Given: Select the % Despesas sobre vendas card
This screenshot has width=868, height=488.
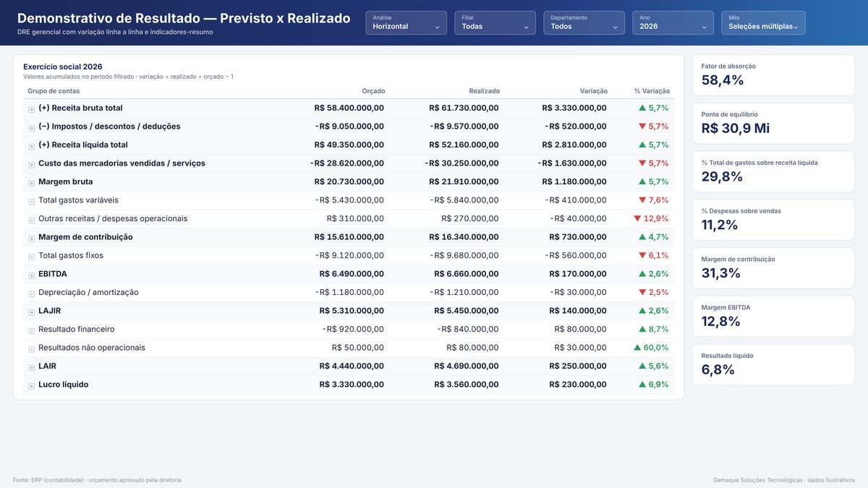Looking at the screenshot, I should tap(773, 220).
